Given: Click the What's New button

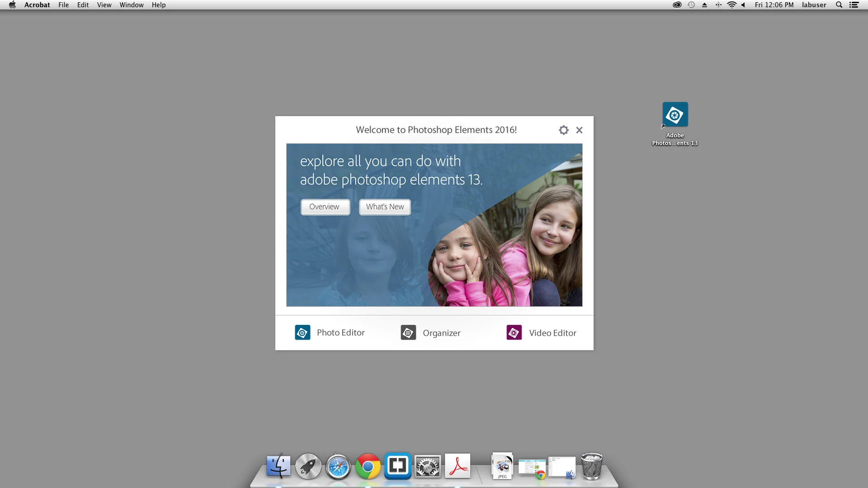Looking at the screenshot, I should tap(385, 207).
